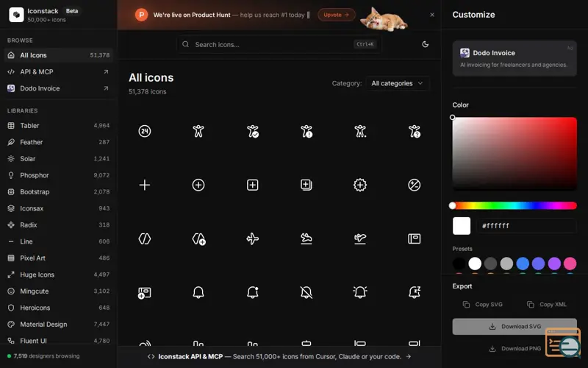588x368 pixels.
Task: Browse the Bootstrap library
Action: 59,191
